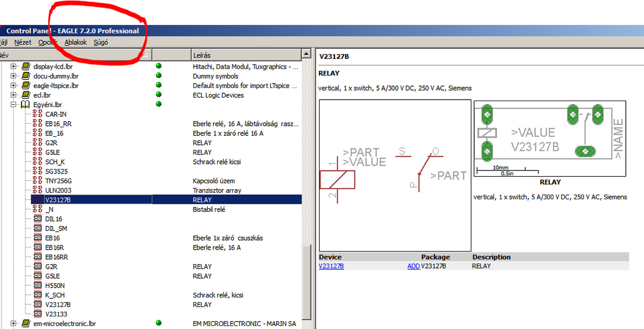644x329 pixels.
Task: Toggle in-use green dot for ecl.lbr
Action: (x=158, y=95)
